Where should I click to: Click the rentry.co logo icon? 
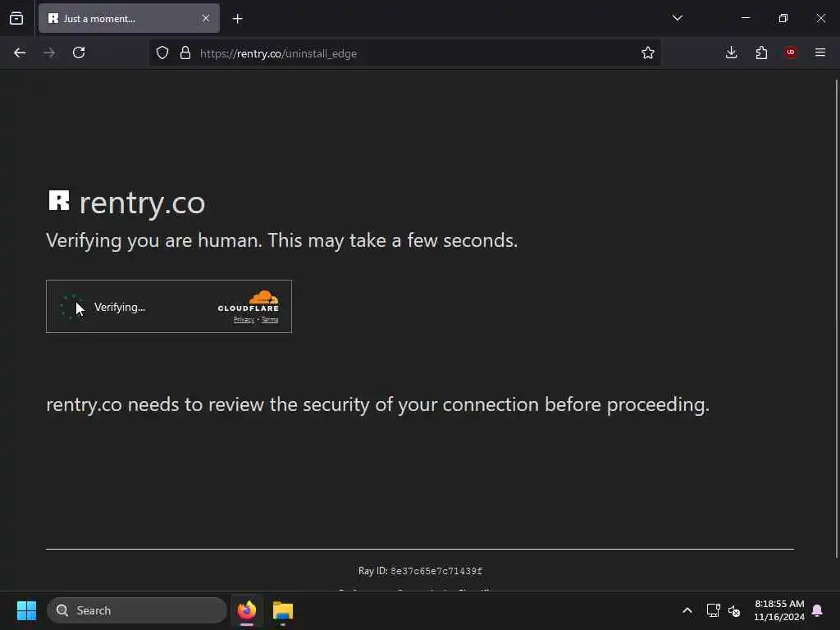tap(59, 201)
